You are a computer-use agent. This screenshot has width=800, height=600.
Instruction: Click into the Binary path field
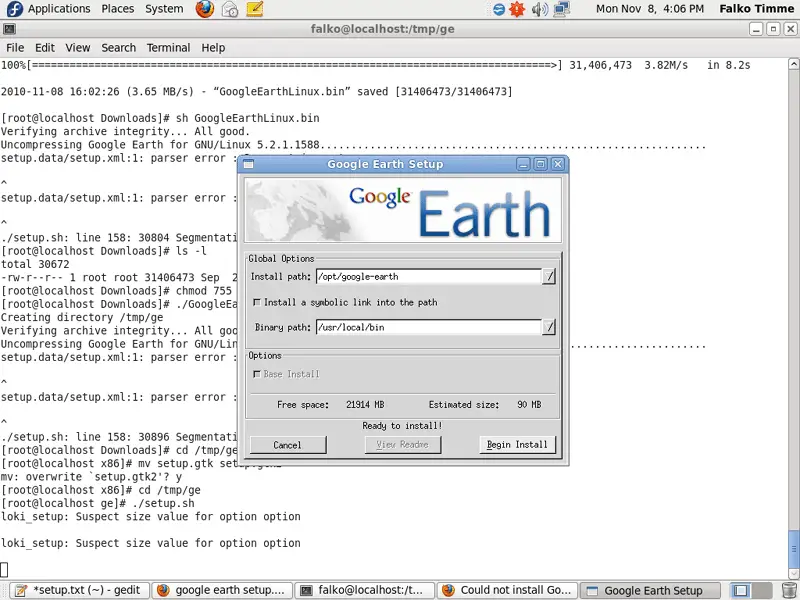[x=429, y=327]
